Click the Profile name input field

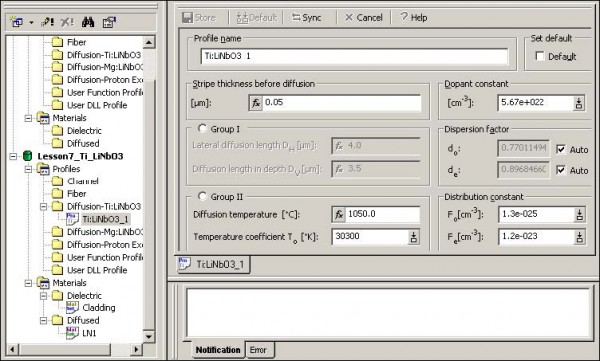[x=355, y=56]
